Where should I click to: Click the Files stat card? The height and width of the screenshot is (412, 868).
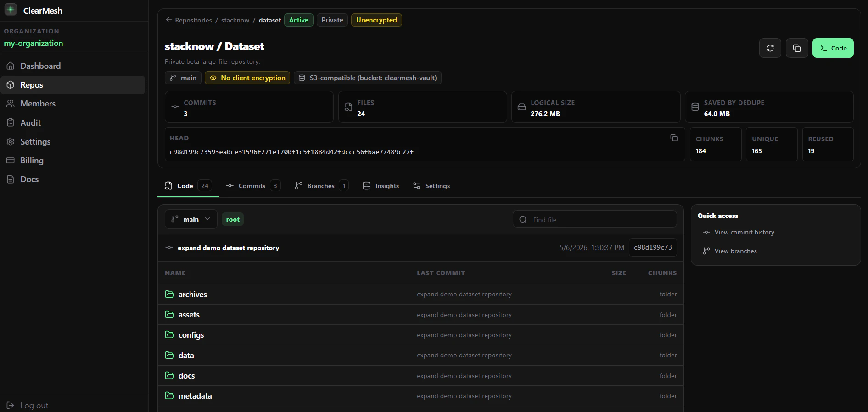click(423, 107)
